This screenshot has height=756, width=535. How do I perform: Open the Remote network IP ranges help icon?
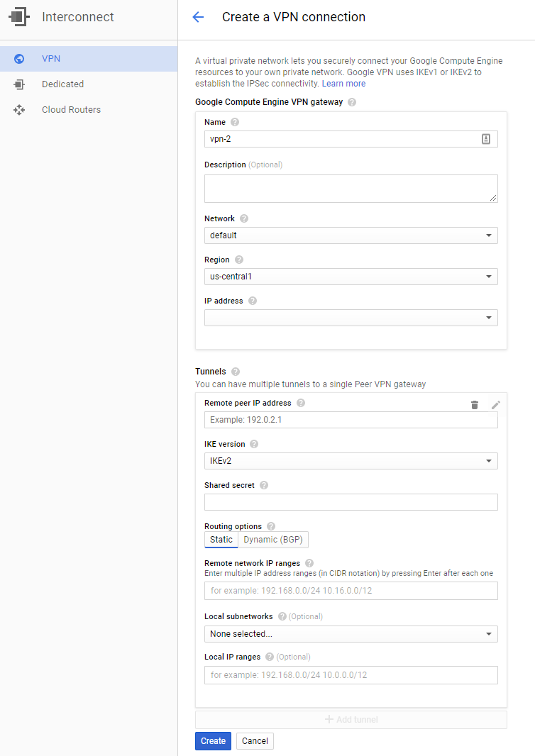(x=309, y=563)
